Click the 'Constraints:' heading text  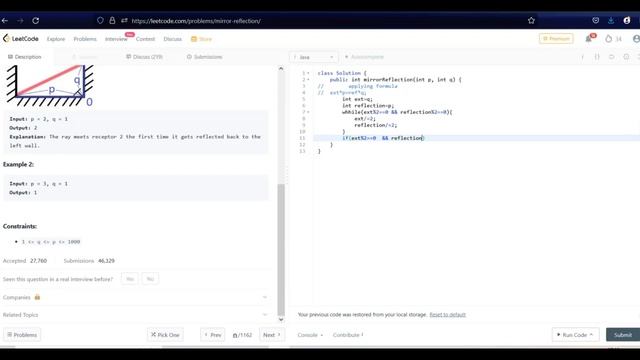(20, 226)
